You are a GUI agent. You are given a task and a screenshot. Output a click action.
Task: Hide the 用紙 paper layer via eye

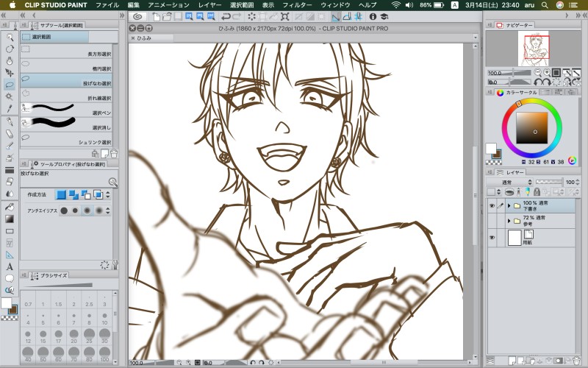[492, 237]
